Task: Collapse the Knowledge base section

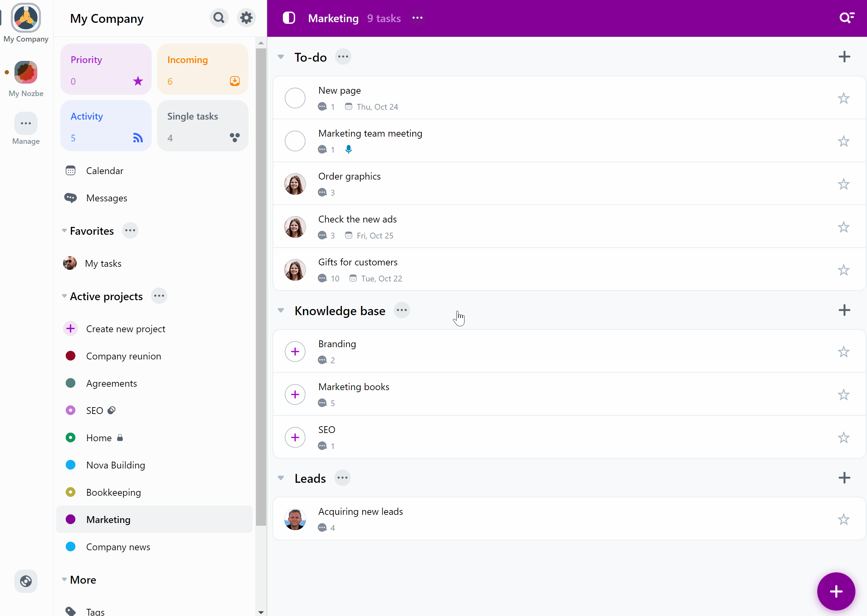Action: click(x=282, y=310)
